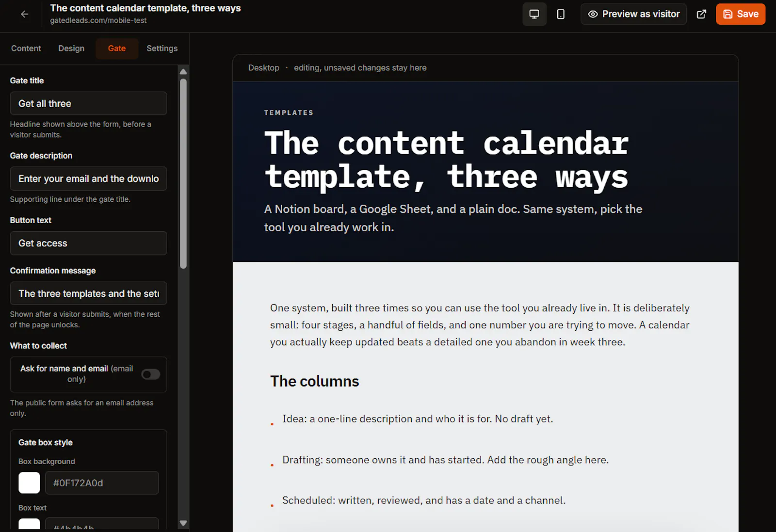
Task: Toggle Ask for name and email switch
Action: pyautogui.click(x=150, y=374)
